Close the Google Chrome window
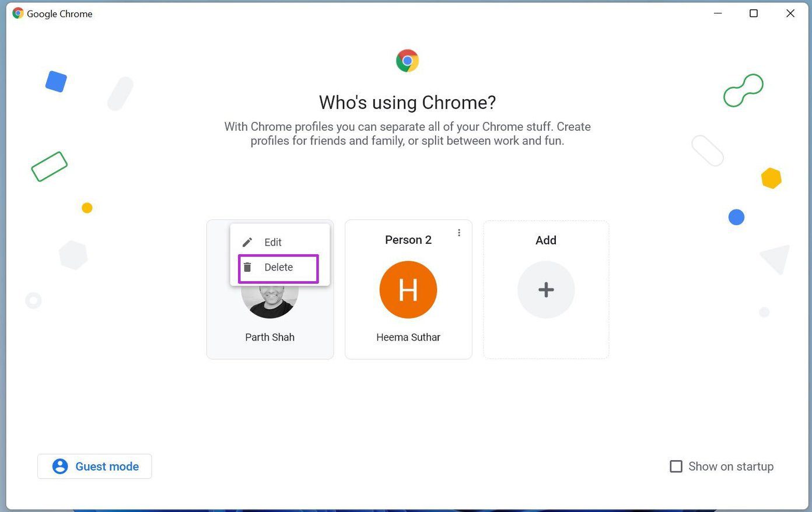This screenshot has height=512, width=812. tap(790, 13)
